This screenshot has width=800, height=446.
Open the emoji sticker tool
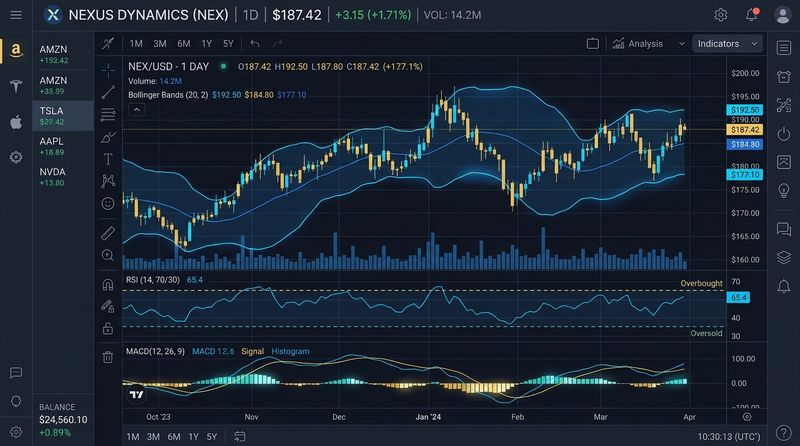click(x=108, y=204)
